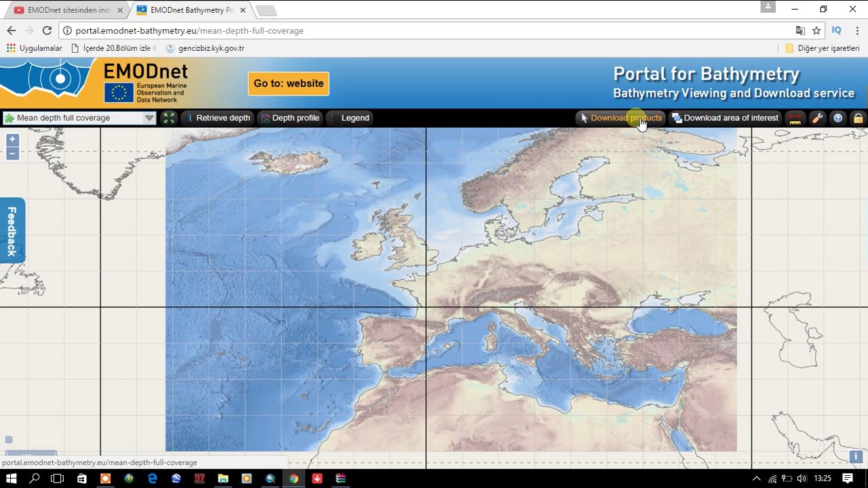Click the volume icon in system tray
The height and width of the screenshot is (488, 868).
tap(802, 479)
